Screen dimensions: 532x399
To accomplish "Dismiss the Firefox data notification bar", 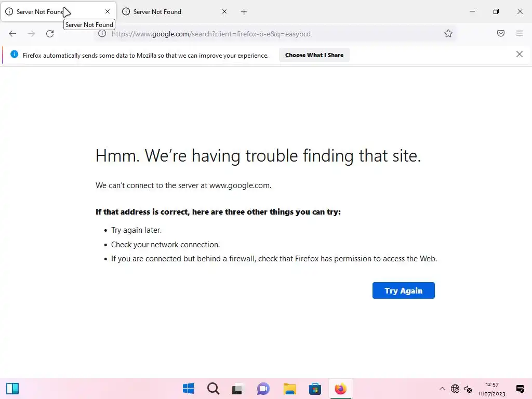I will (520, 54).
